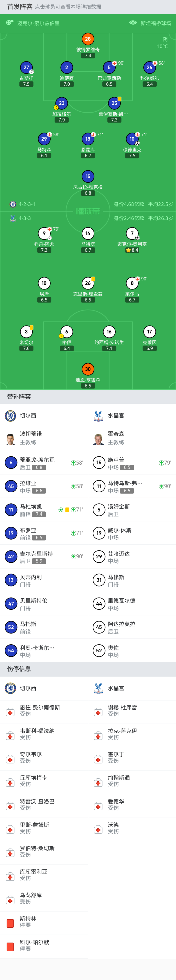Click the 8.4 star rating of 奥利塞
The height and width of the screenshot is (980, 176).
(132, 250)
